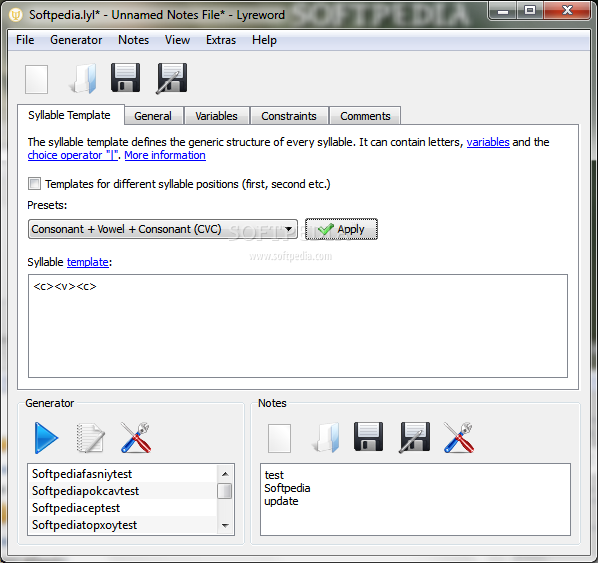Viewport: 598px width, 563px height.
Task: Follow the choice operator "|" link
Action: (x=72, y=155)
